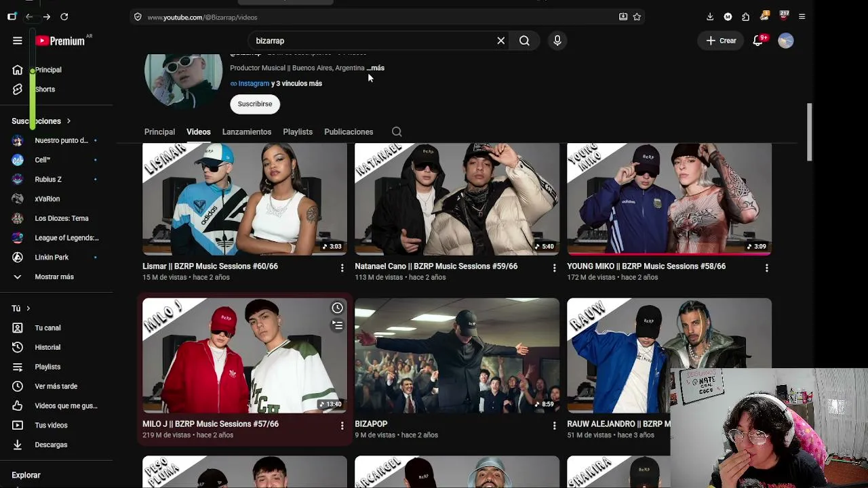Open more options for Lismar video
The image size is (868, 488).
coord(342,268)
